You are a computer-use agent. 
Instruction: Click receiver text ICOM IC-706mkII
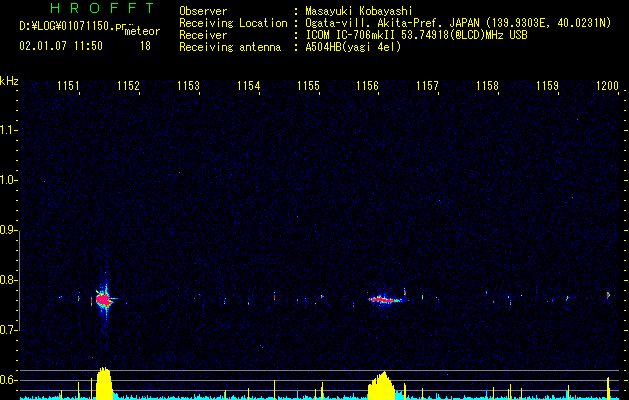coord(350,35)
